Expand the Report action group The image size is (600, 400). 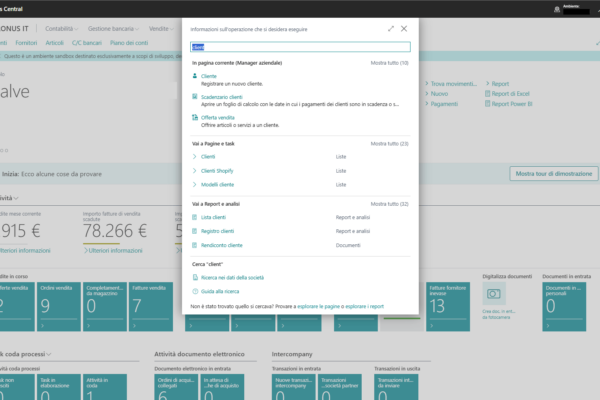[x=497, y=83]
